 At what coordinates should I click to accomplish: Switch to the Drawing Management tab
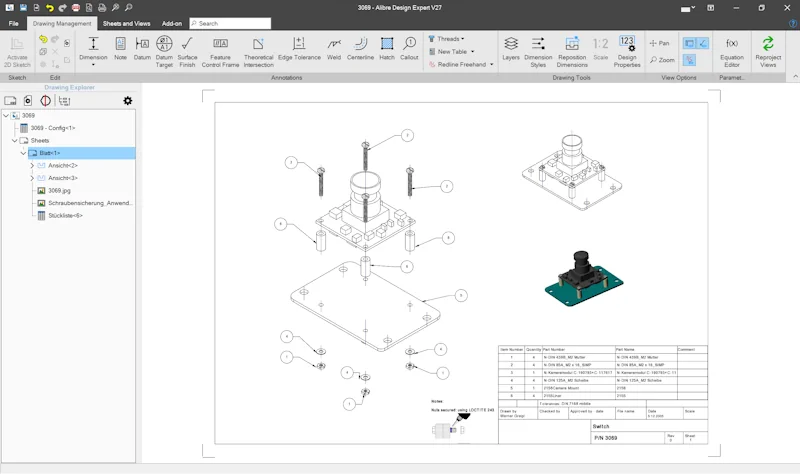pyautogui.click(x=62, y=23)
